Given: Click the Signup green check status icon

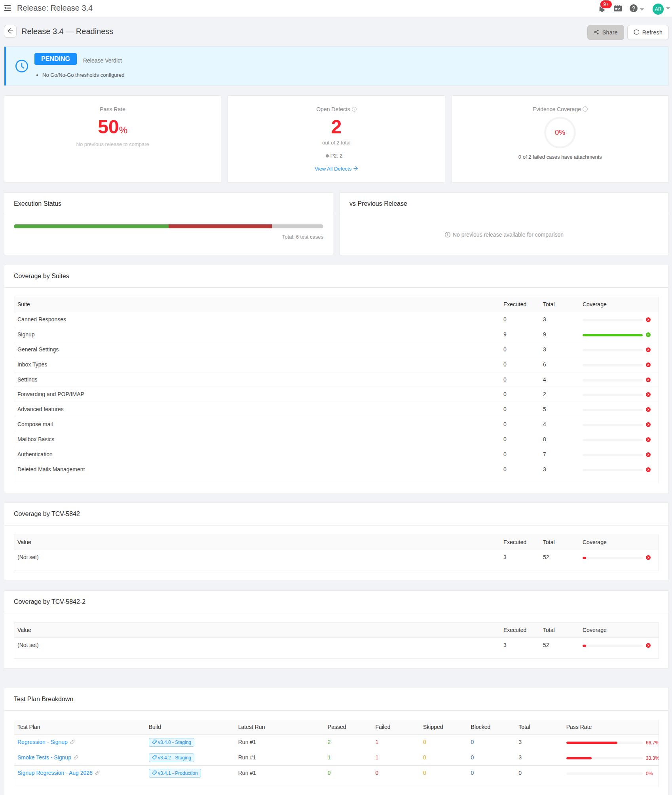Looking at the screenshot, I should click(x=648, y=335).
